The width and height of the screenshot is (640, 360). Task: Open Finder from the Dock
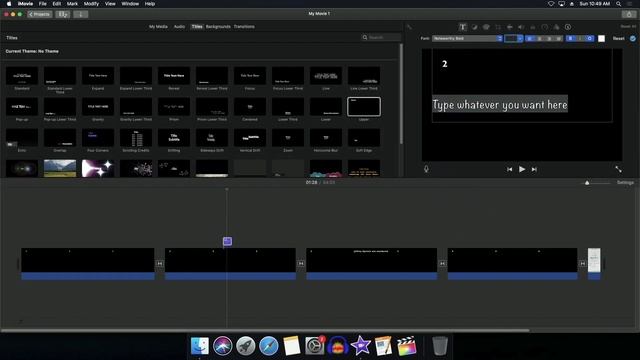[200, 346]
